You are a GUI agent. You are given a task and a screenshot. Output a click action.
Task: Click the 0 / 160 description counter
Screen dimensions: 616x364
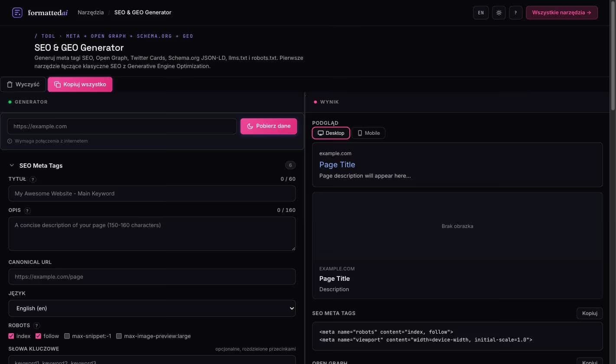click(286, 210)
